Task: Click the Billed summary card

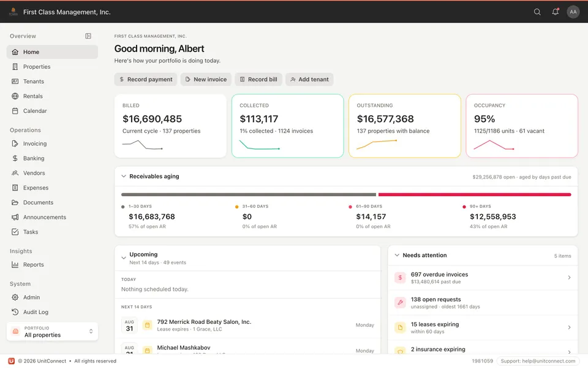Action: [x=170, y=126]
